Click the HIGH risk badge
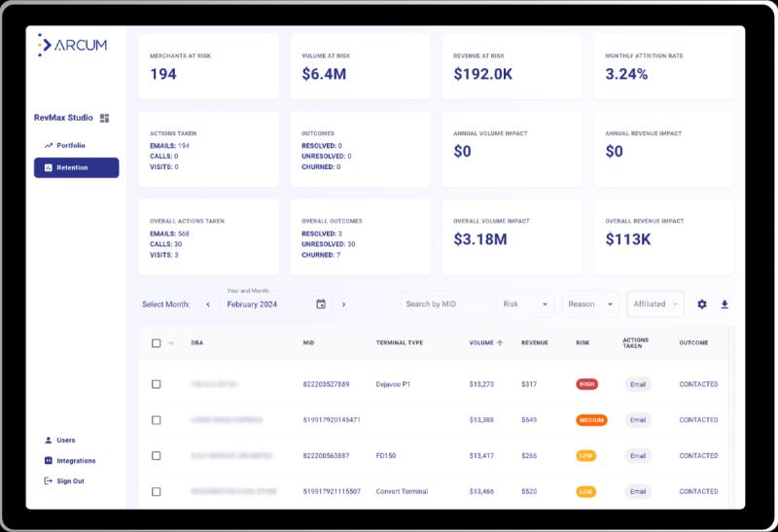Viewport: 778px width, 532px height. 586,384
